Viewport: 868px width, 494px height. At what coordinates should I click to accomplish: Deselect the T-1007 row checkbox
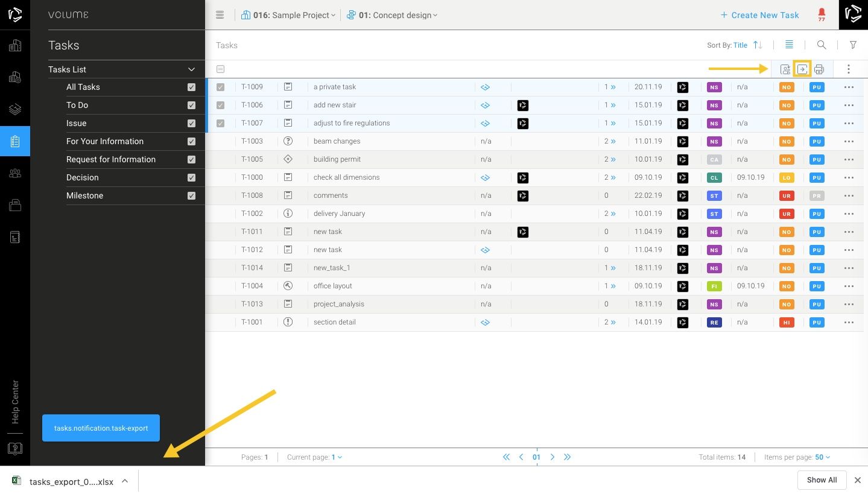[x=220, y=124]
